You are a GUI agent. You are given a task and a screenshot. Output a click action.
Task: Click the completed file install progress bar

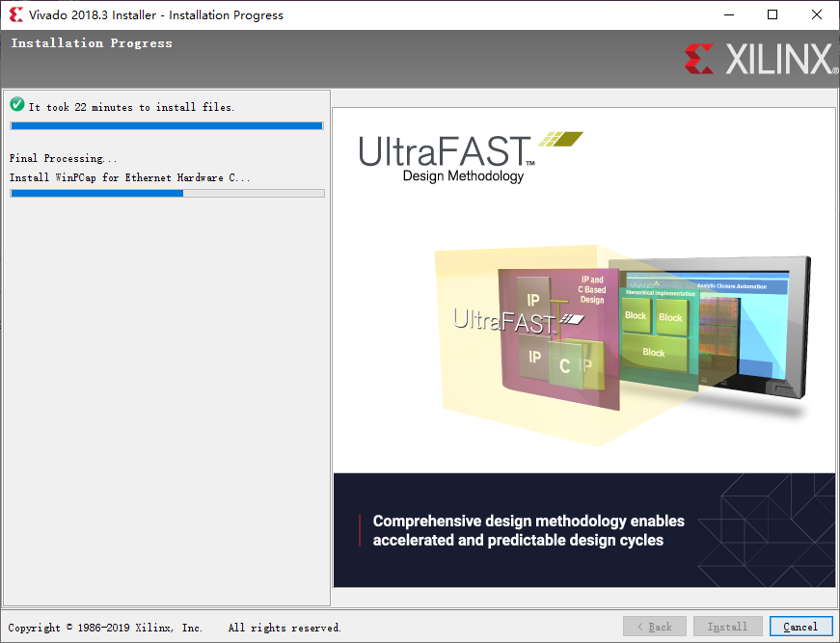click(x=167, y=126)
